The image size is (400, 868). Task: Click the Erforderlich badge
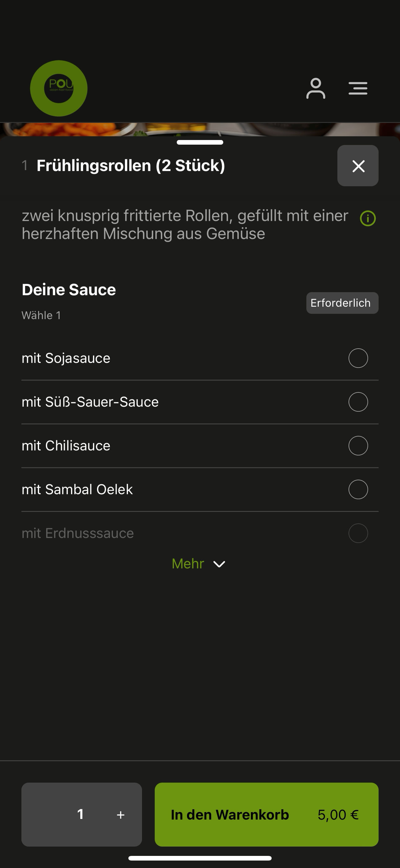(x=342, y=303)
